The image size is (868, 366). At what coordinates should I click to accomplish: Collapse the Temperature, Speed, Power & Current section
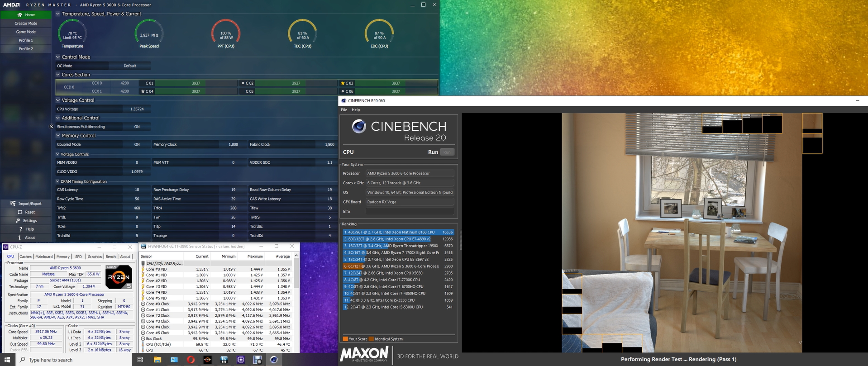(58, 14)
